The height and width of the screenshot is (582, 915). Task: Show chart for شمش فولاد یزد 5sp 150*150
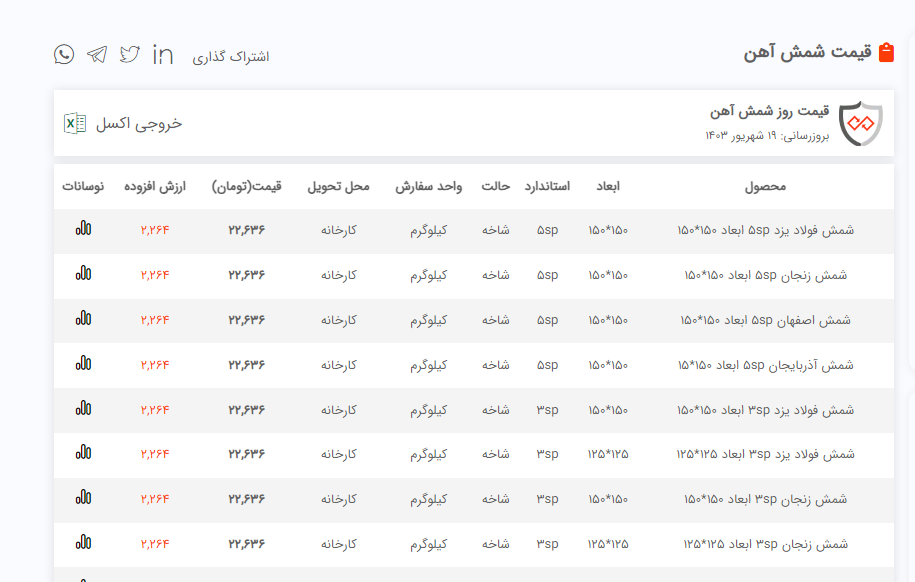(83, 229)
